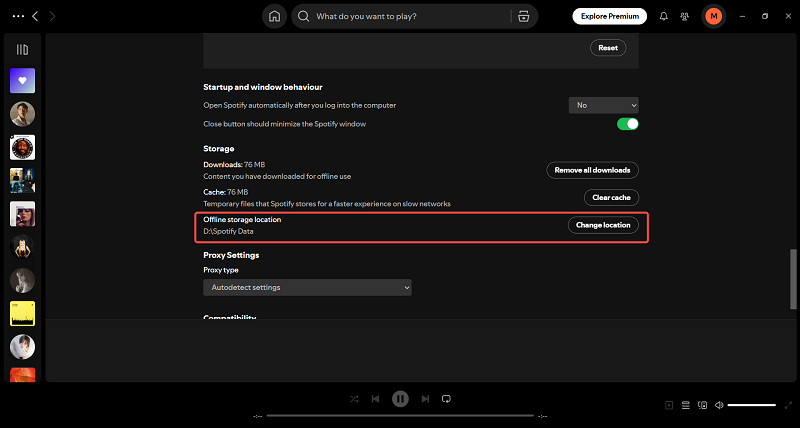Viewport: 800px width, 428px height.
Task: Open Connect to a device
Action: click(x=702, y=405)
